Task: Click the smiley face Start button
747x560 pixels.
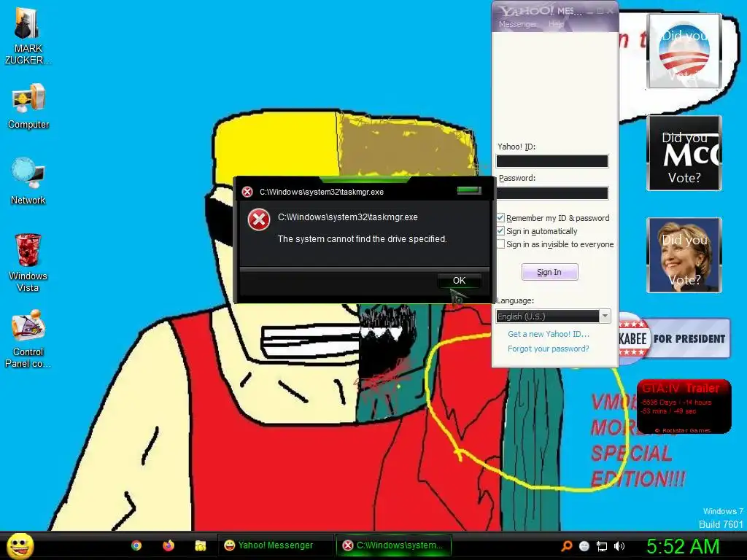Action: [20, 545]
